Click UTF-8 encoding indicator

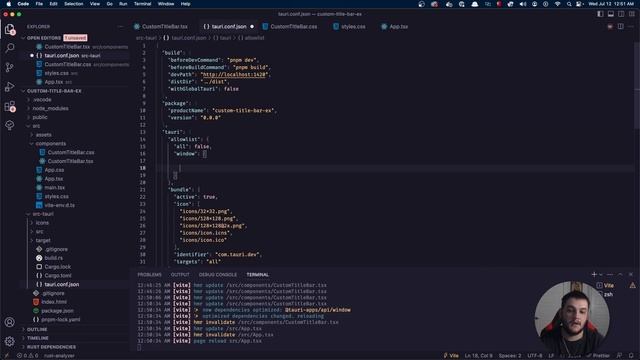[535, 356]
